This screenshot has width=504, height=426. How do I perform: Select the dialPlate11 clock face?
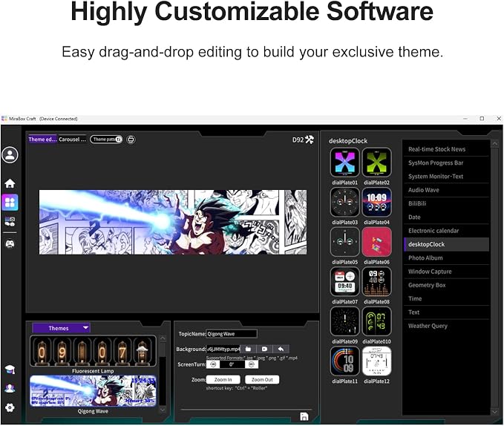[344, 361]
